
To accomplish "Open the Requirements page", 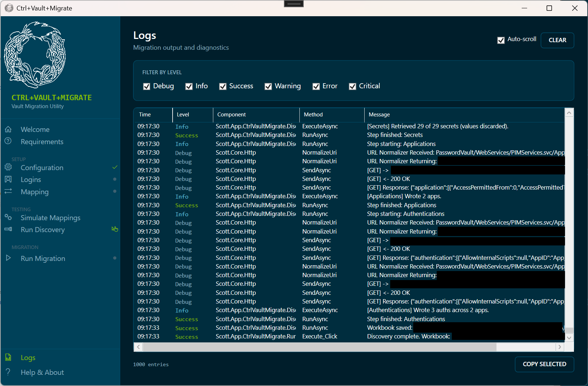I will (x=42, y=142).
